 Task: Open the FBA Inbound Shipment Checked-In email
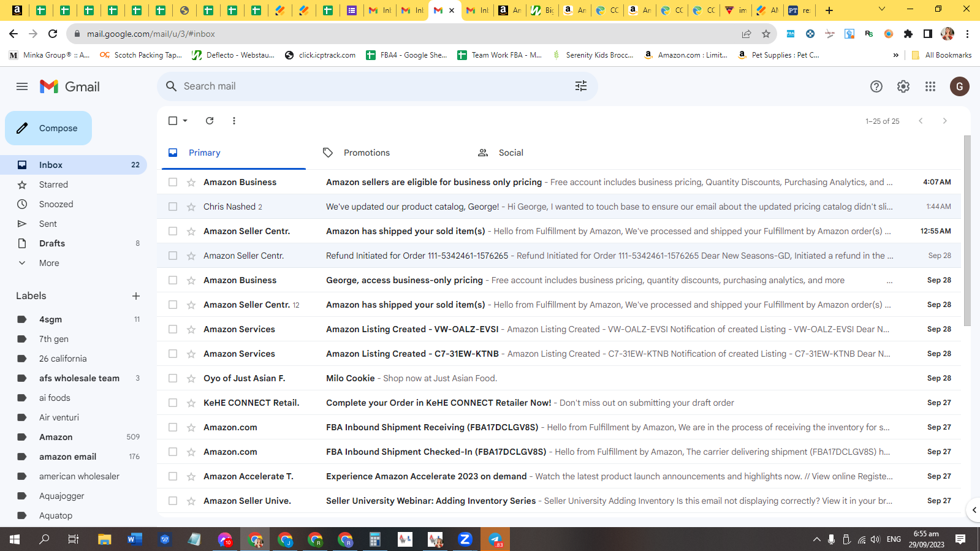[559, 452]
